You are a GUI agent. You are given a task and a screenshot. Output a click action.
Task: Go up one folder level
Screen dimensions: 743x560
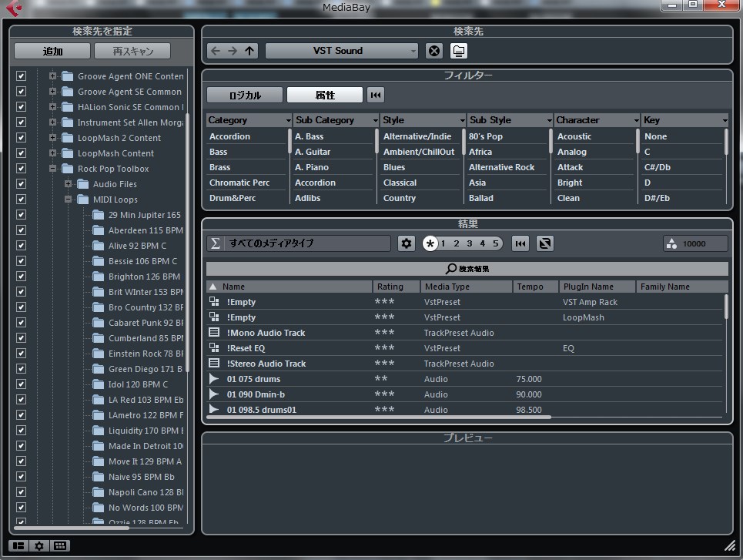coord(249,51)
